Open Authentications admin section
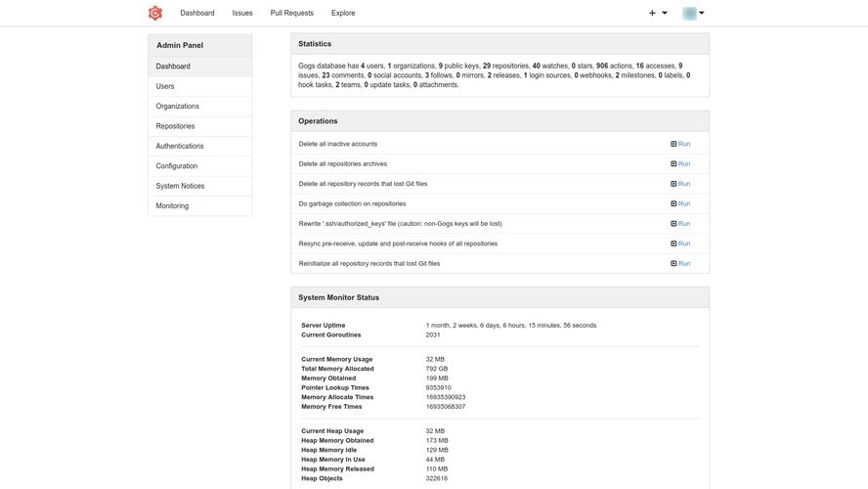The width and height of the screenshot is (868, 489). (180, 146)
